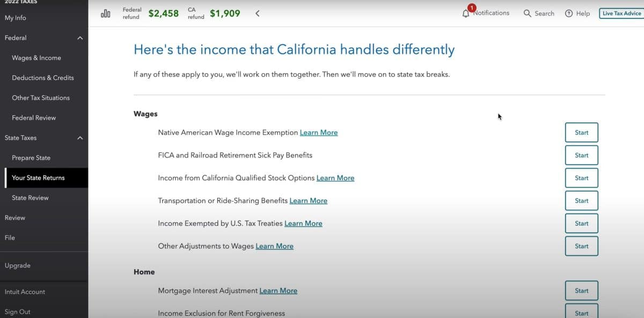Image resolution: width=644 pixels, height=318 pixels.
Task: Click the refund amounts chart icon
Action: tap(106, 13)
